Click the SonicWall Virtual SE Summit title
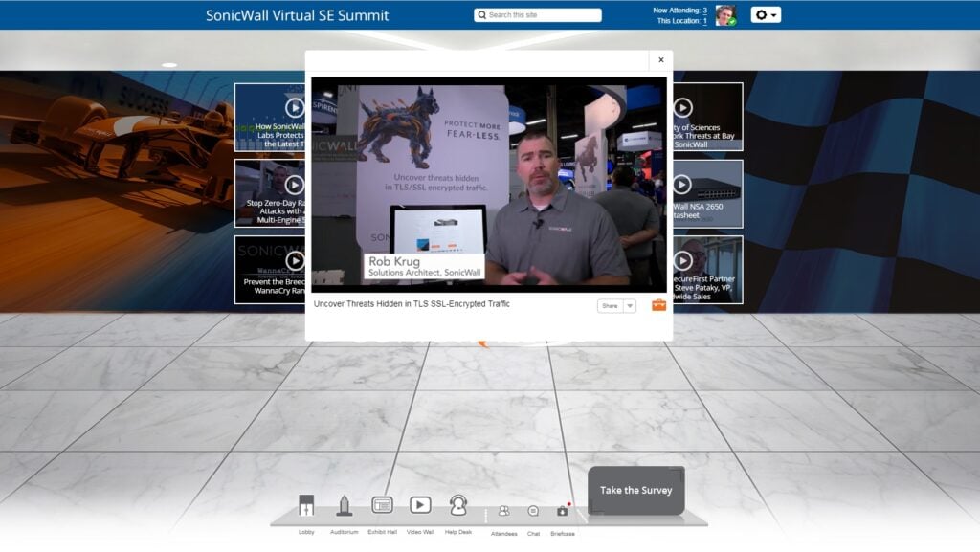980x552 pixels. point(297,15)
